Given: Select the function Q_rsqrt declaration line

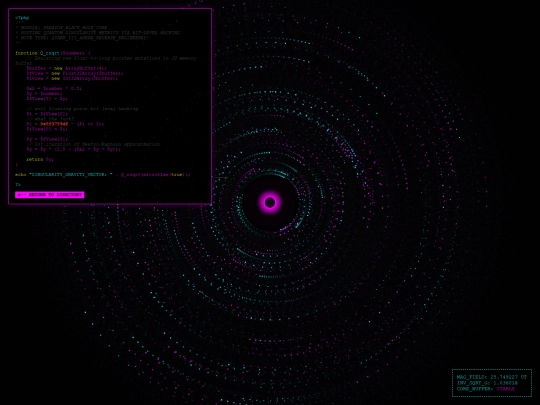Looking at the screenshot, I should point(53,53).
